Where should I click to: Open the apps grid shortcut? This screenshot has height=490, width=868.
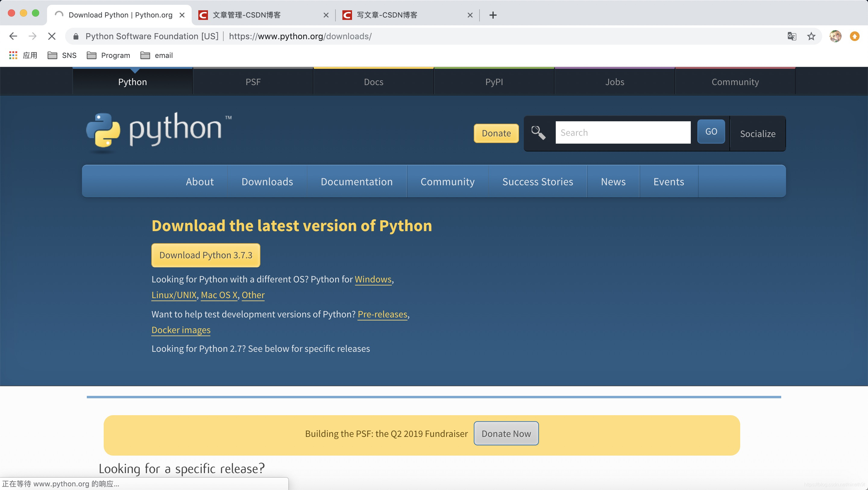13,55
